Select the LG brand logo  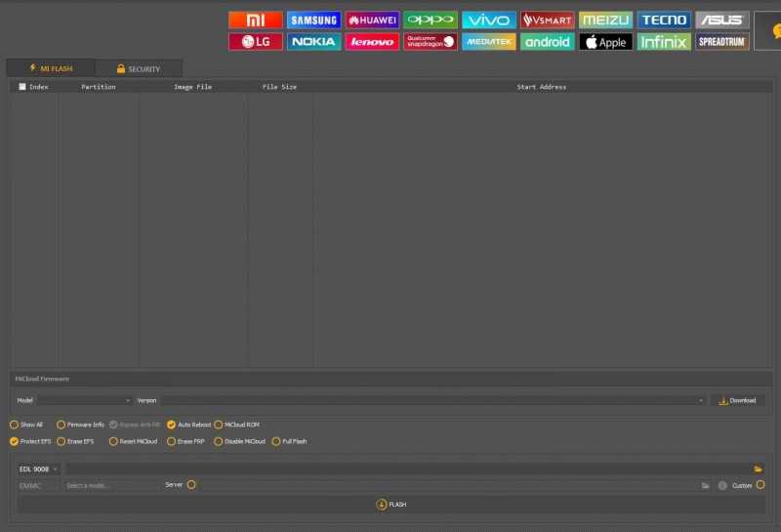click(256, 42)
